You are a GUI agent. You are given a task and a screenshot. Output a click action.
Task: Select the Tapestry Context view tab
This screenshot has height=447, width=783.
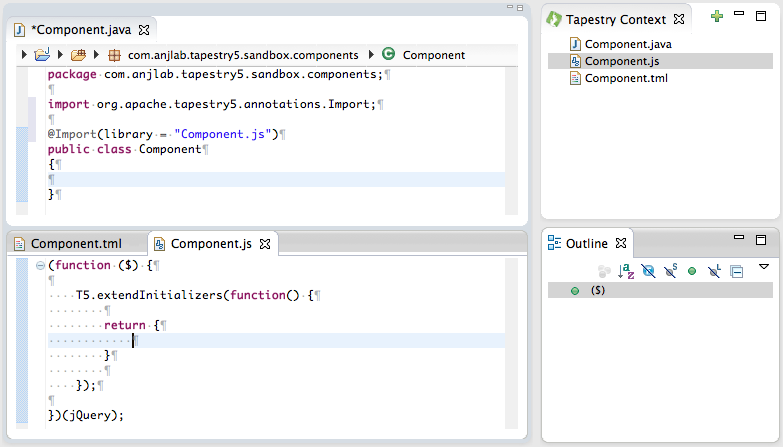click(x=616, y=19)
